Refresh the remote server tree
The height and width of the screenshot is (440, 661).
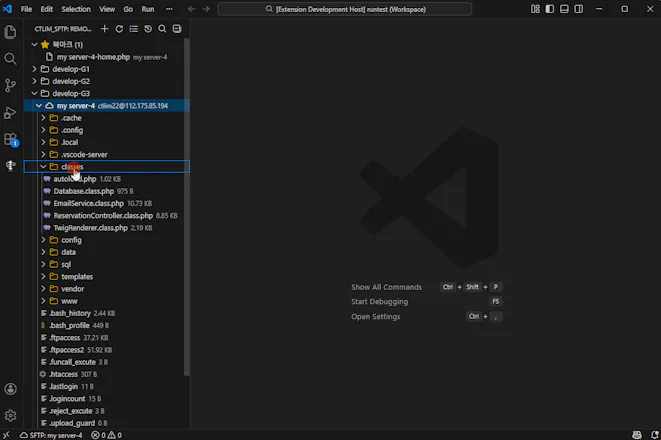(x=119, y=29)
